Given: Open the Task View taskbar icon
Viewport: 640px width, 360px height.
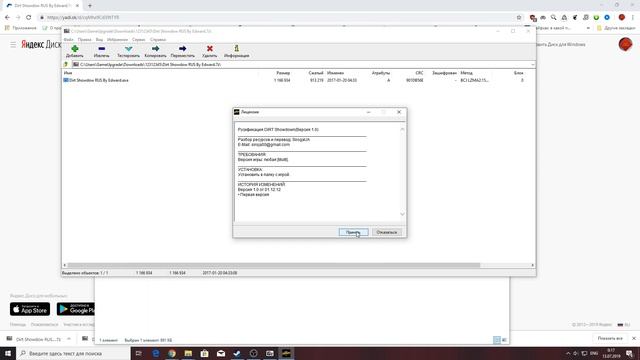Looking at the screenshot, I should 139,353.
